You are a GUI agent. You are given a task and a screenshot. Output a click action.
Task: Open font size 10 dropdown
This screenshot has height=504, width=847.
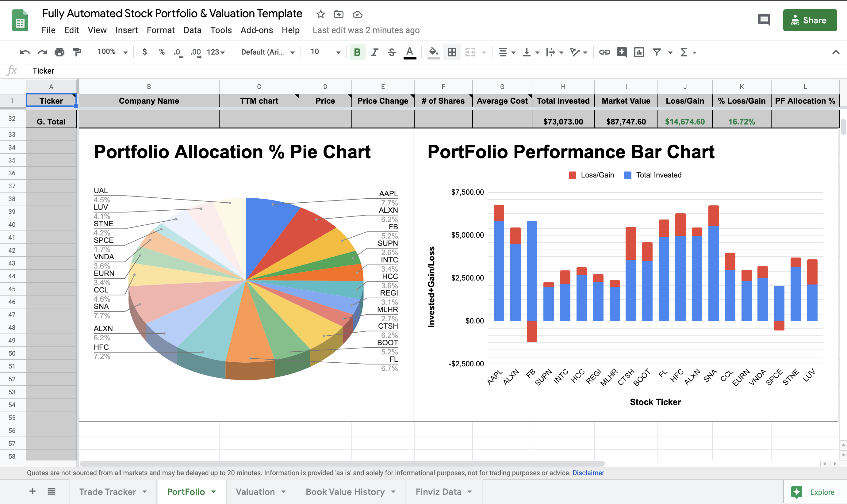pos(325,52)
